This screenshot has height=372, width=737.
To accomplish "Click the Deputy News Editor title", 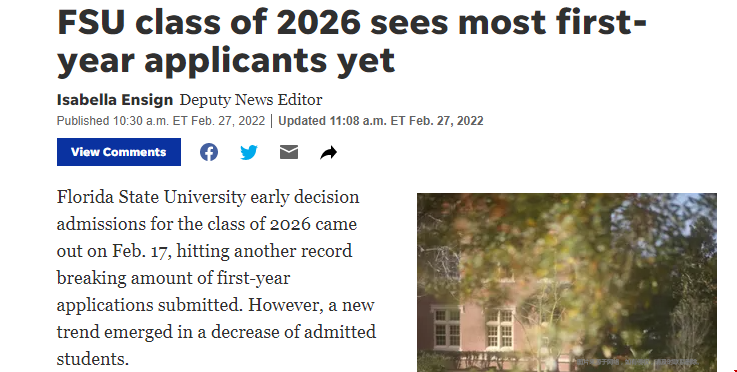I will (251, 100).
